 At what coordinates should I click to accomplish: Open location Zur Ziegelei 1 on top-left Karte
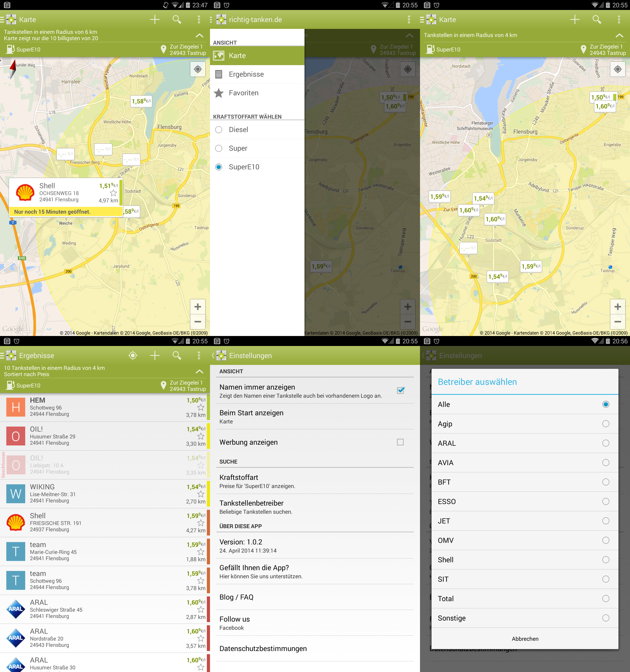183,50
